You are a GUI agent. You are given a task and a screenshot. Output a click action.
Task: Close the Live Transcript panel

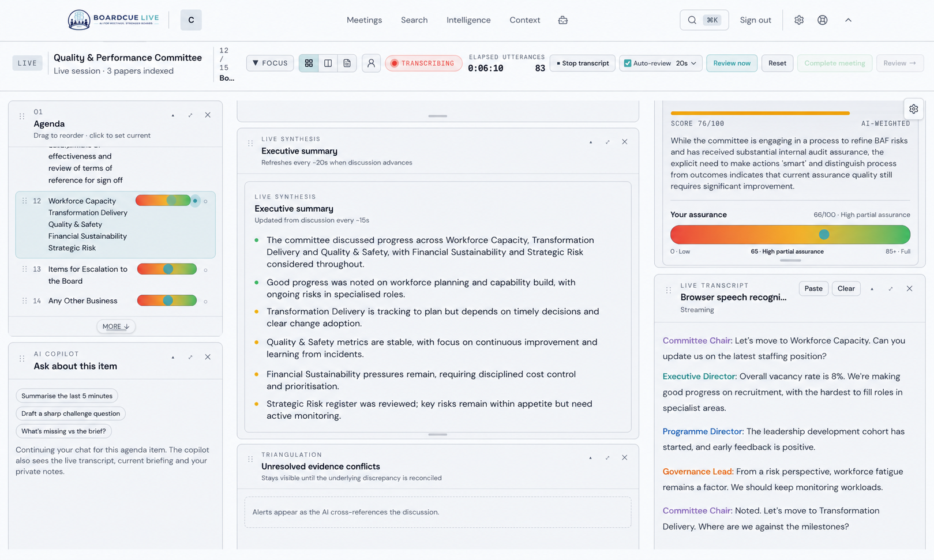point(910,289)
